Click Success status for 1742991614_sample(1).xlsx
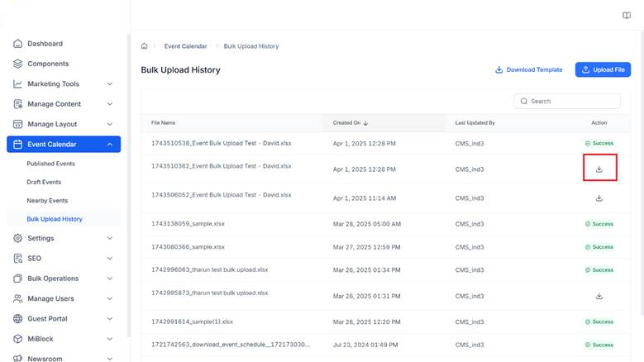Viewport: 644px width, 362px height. (x=599, y=322)
